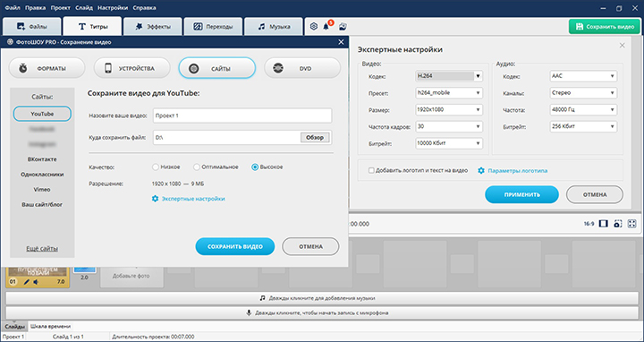Select ВКонтакте in the sites list
644x342 pixels.
tap(42, 159)
